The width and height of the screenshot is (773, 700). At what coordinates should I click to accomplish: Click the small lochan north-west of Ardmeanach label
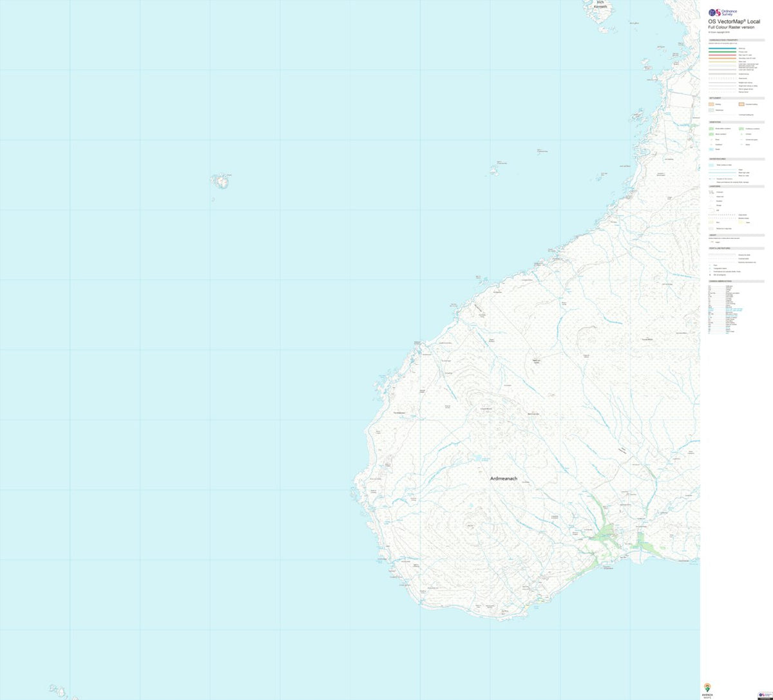pos(477,459)
